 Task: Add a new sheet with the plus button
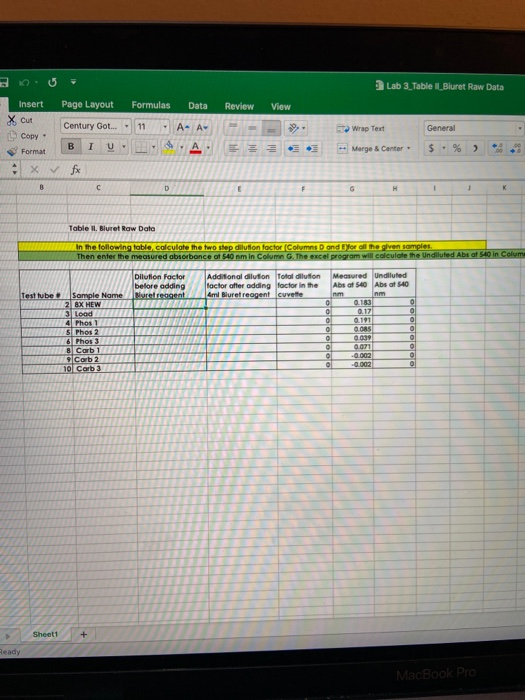(83, 634)
